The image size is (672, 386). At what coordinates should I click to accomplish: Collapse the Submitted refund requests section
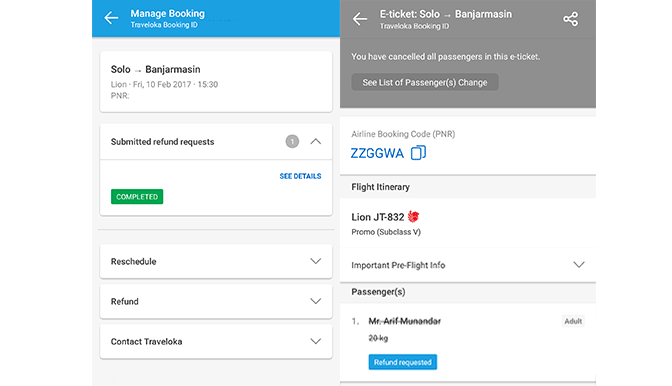[x=316, y=141]
